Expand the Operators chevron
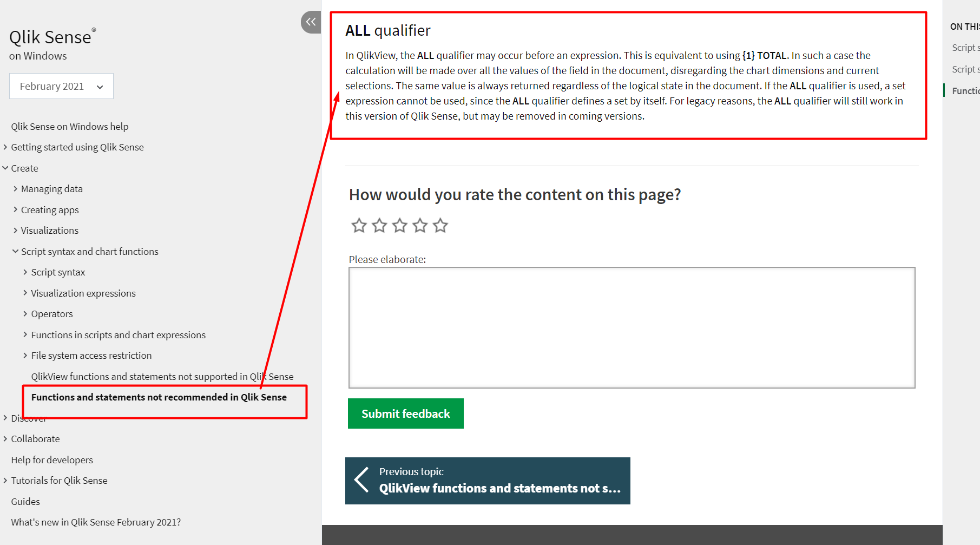 pos(25,313)
